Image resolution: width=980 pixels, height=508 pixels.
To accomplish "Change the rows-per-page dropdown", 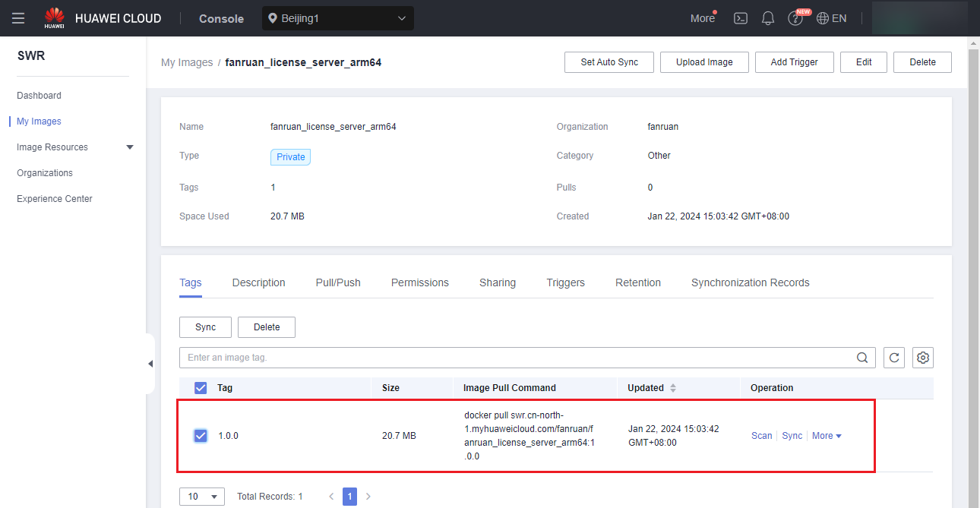I will (x=202, y=497).
